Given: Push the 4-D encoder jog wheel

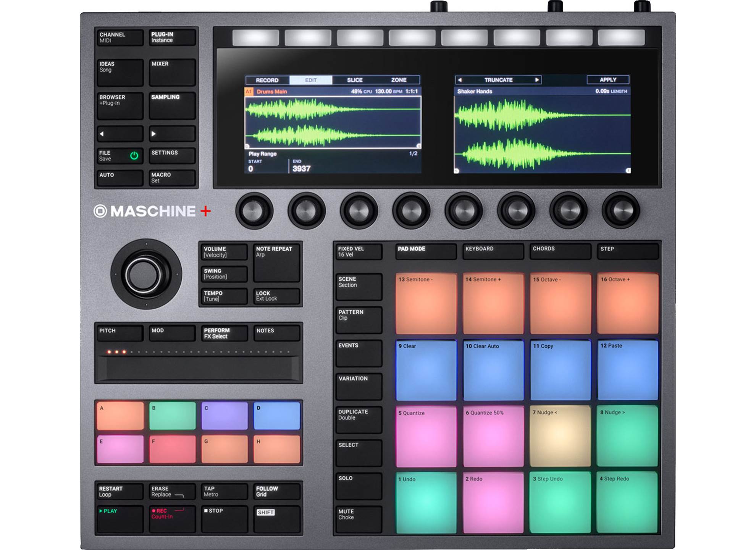Looking at the screenshot, I should coord(146,274).
